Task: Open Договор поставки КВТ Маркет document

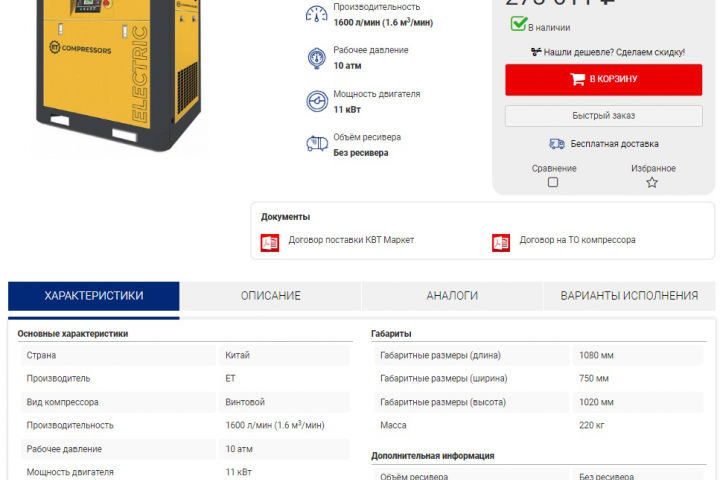Action: coord(351,240)
